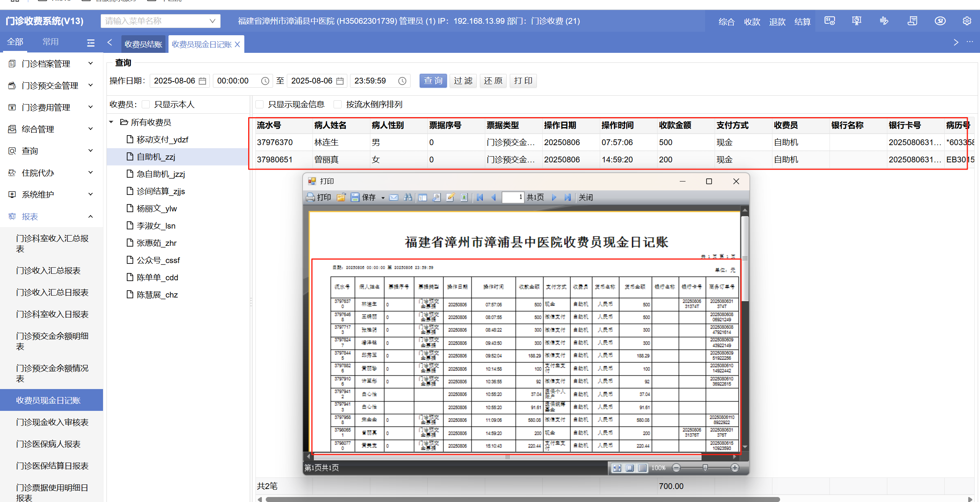Click the settings gear icon in header

pyautogui.click(x=967, y=21)
